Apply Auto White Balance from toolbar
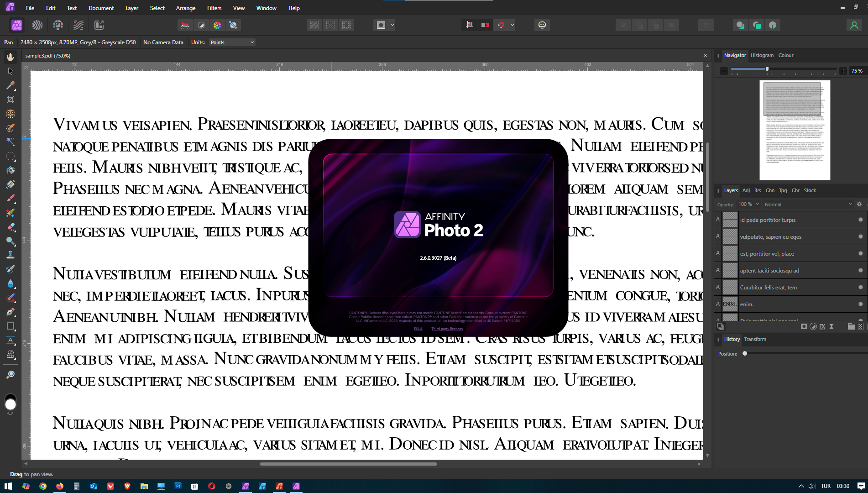Screen dimensions: 868x493 (233, 25)
